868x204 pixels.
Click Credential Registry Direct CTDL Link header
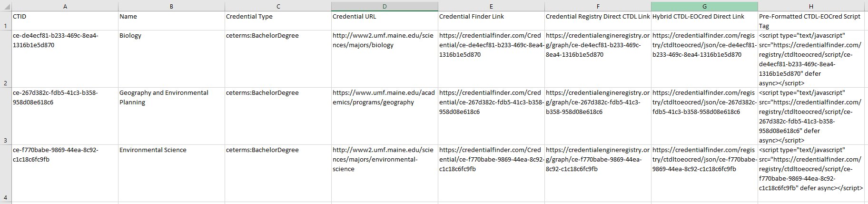point(598,21)
